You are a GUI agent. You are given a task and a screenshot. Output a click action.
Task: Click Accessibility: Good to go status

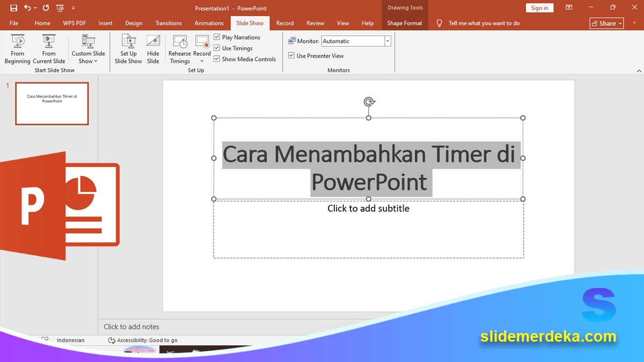(143, 340)
